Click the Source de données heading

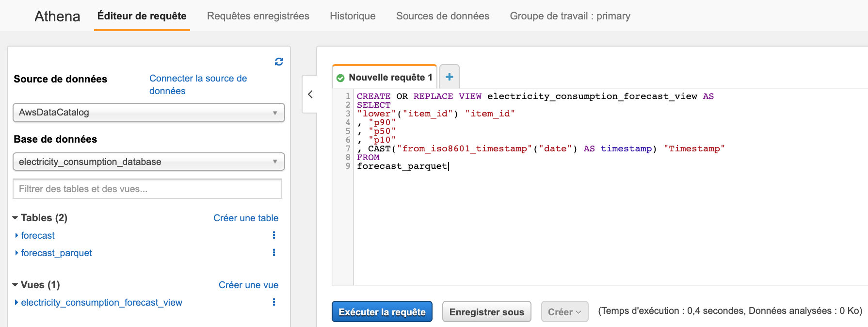coord(60,79)
